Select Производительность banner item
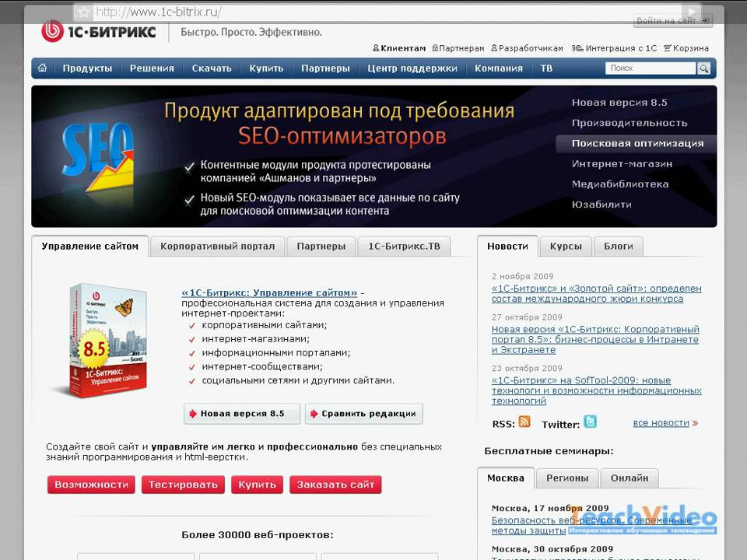Screen dimensions: 747x560 tap(630, 123)
